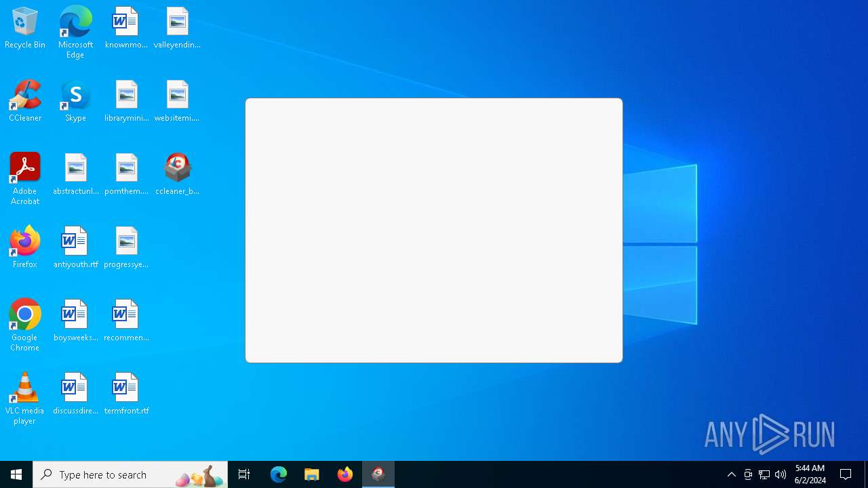868x488 pixels.
Task: Open File Explorer from the taskbar
Action: 312,474
